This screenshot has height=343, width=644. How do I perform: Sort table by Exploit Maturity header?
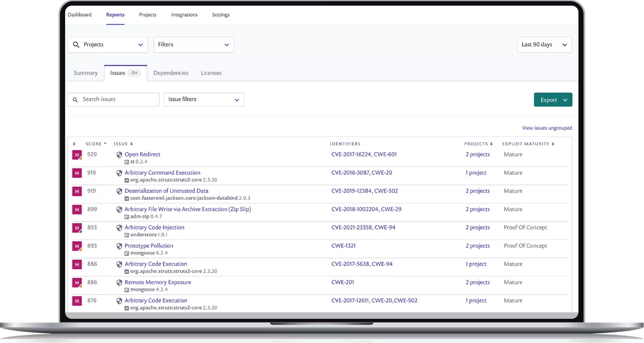coord(528,144)
